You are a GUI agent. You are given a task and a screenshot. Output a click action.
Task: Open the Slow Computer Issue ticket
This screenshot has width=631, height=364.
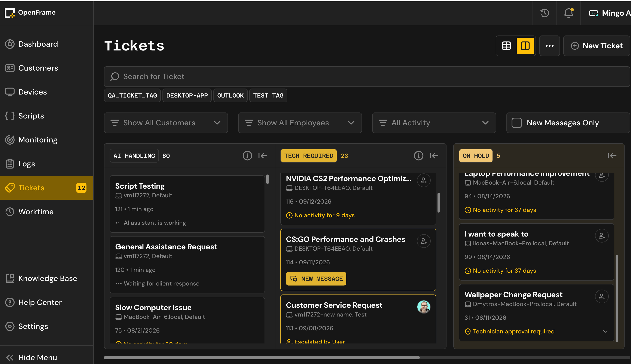click(187, 320)
